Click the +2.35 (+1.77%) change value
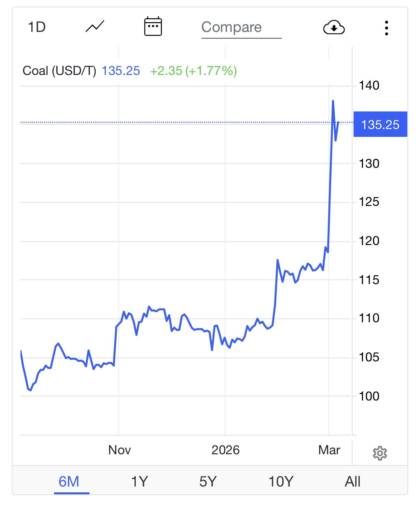 [x=193, y=71]
